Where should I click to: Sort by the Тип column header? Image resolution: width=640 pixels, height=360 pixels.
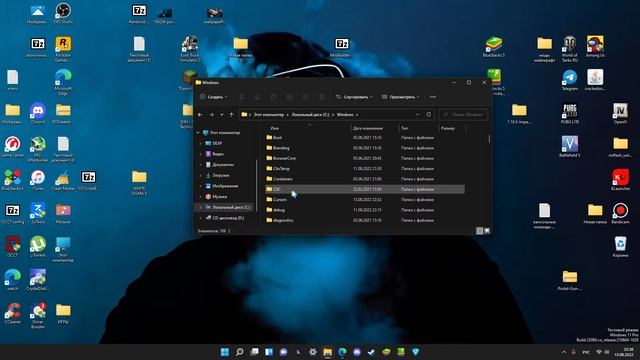pos(404,128)
